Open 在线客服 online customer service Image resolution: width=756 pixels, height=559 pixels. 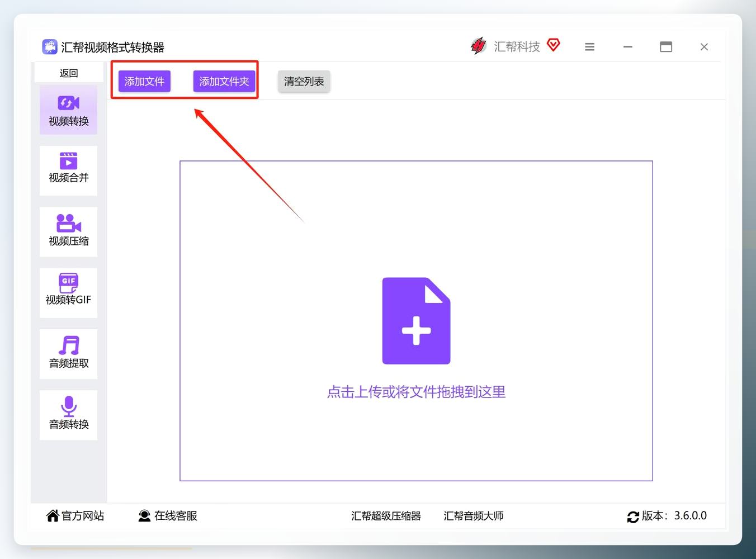pyautogui.click(x=168, y=516)
